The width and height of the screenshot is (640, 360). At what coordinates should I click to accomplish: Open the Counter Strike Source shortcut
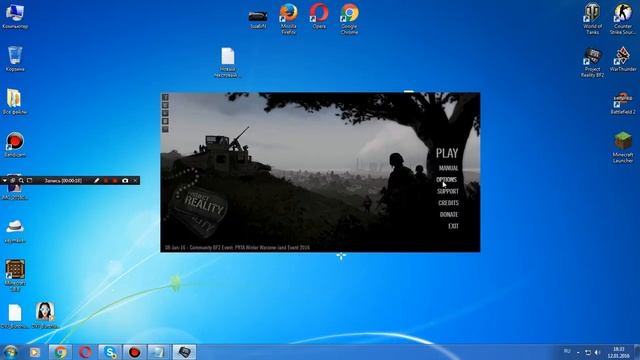pos(623,18)
